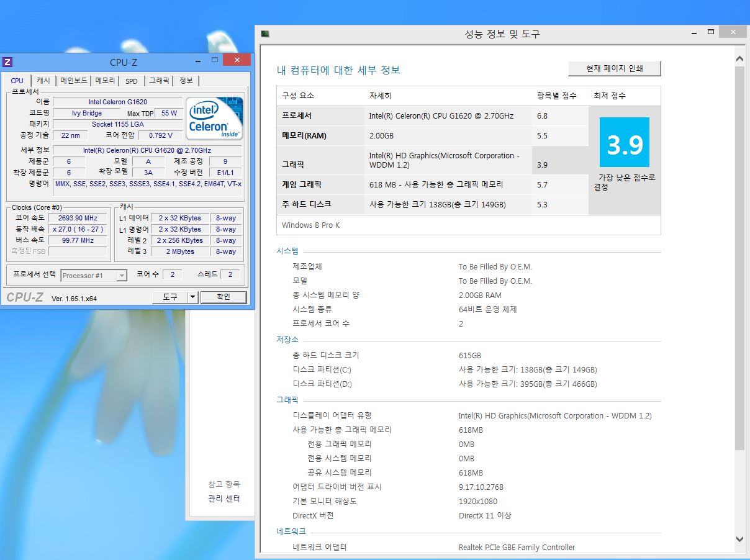The height and width of the screenshot is (560, 750).
Task: Click the 네트워크 section heading
Action: [291, 531]
